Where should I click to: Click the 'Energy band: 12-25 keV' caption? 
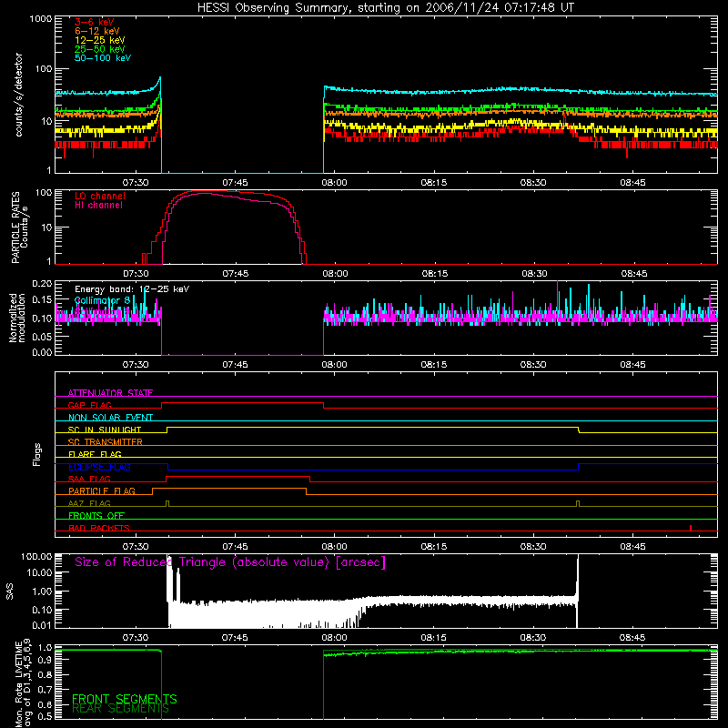coord(132,288)
